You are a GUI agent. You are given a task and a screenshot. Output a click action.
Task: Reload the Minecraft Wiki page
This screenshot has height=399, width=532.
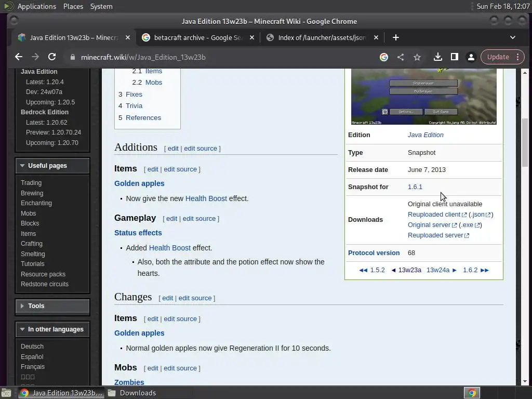(52, 57)
